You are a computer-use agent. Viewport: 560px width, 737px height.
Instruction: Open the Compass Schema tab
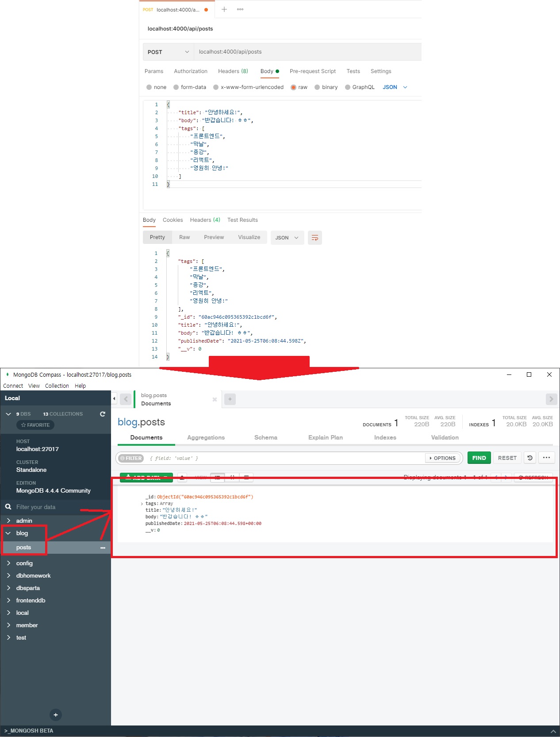266,437
